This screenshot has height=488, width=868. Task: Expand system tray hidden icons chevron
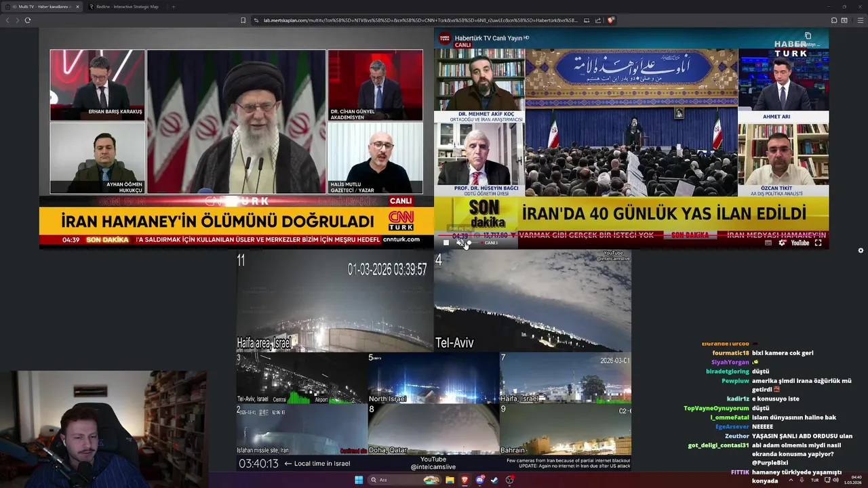tap(791, 480)
